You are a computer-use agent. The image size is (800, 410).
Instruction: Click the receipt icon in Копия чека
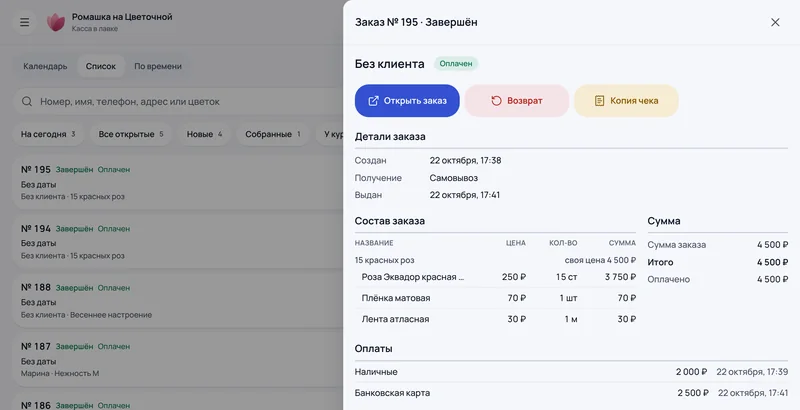click(x=599, y=101)
